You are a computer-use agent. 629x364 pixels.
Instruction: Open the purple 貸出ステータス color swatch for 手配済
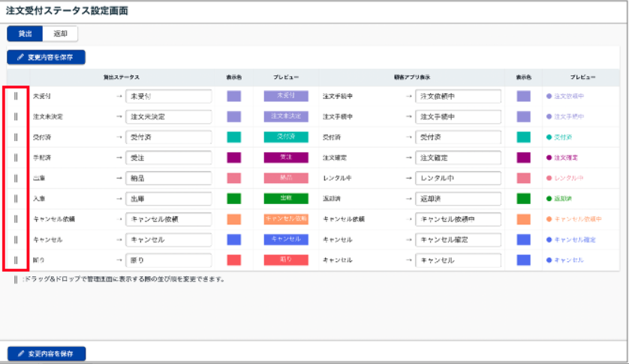point(234,158)
